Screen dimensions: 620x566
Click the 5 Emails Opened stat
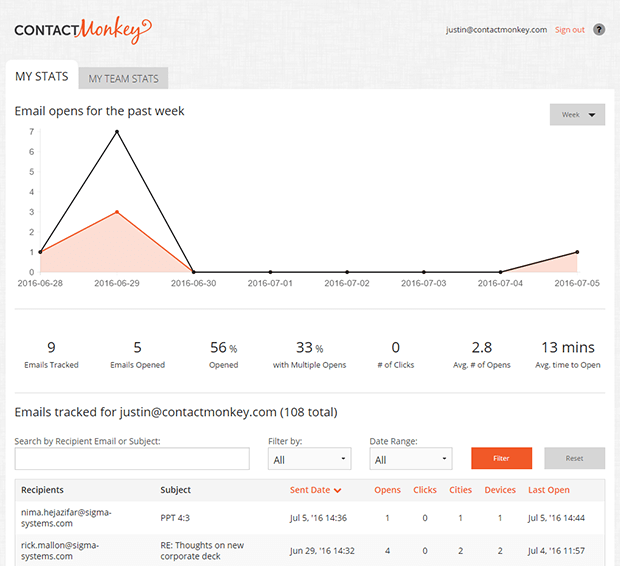point(137,355)
